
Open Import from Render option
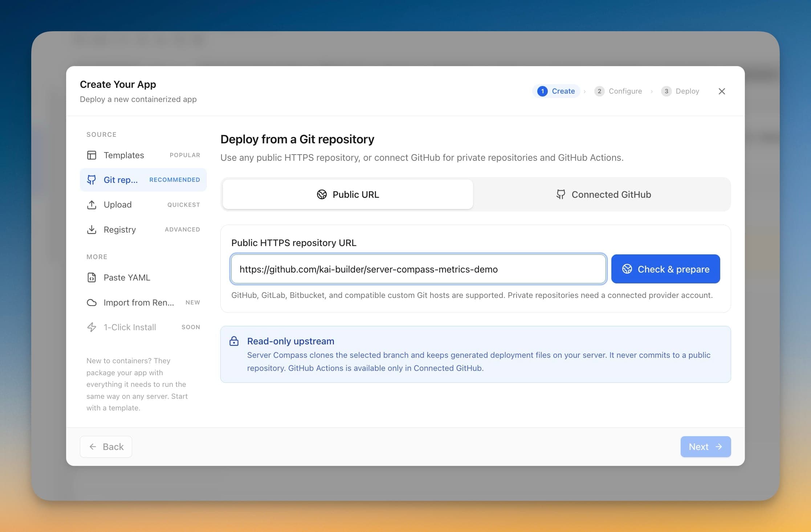click(x=143, y=303)
